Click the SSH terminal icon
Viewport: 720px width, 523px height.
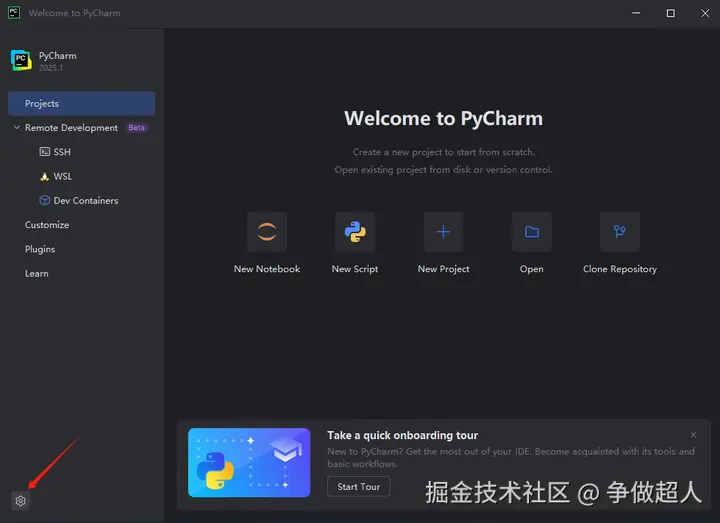point(45,152)
